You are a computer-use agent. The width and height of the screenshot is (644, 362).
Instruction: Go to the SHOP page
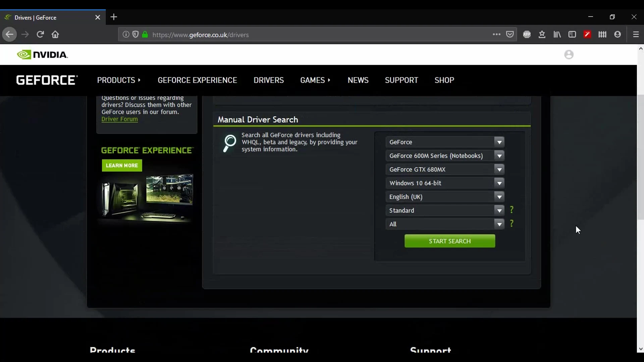(x=444, y=80)
